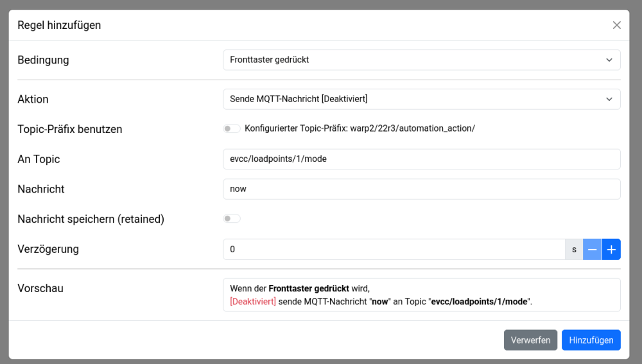Screen dimensions: 642x364
Task: Toggle Nachricht speichern (retained) switch
Action: 232,219
